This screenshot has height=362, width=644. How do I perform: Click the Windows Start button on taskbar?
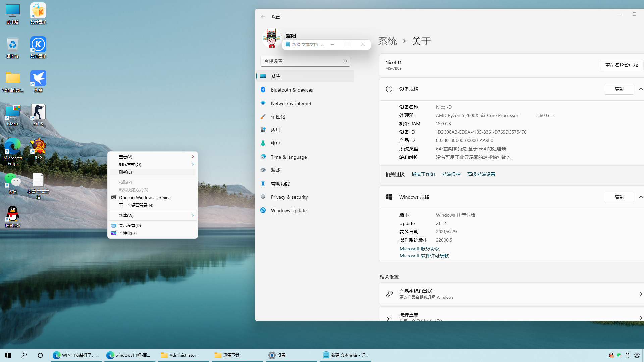(8, 355)
